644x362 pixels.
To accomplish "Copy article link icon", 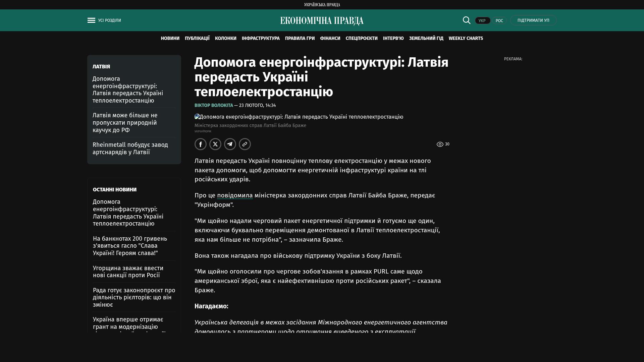I will [245, 144].
